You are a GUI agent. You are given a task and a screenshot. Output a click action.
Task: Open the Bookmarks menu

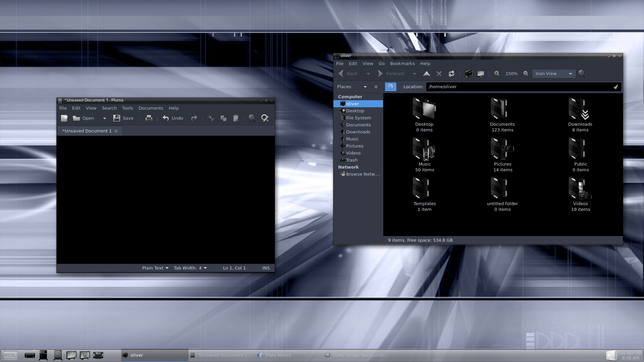tap(402, 63)
